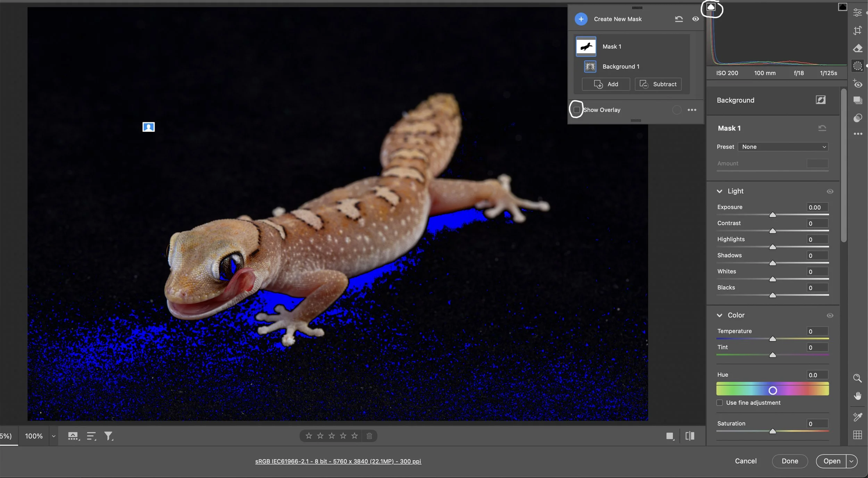Viewport: 868px width, 478px height.
Task: Open the Crop and Rotate tool
Action: [857, 31]
